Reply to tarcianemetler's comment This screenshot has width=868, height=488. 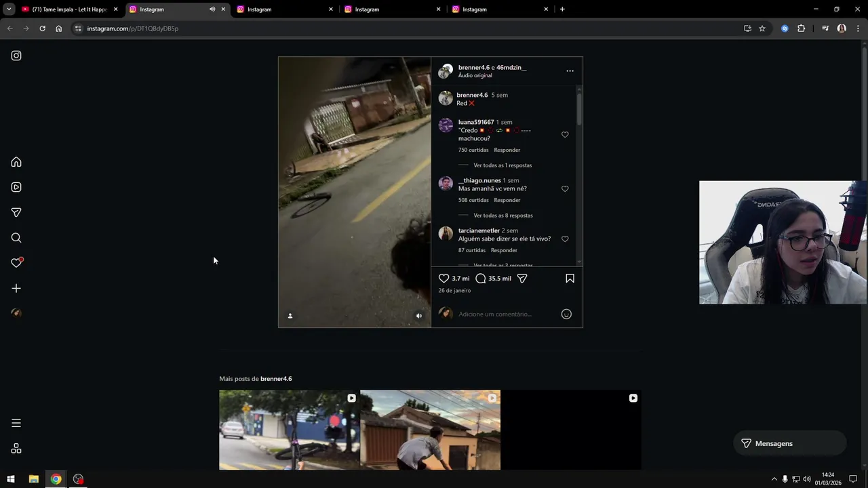(x=504, y=250)
